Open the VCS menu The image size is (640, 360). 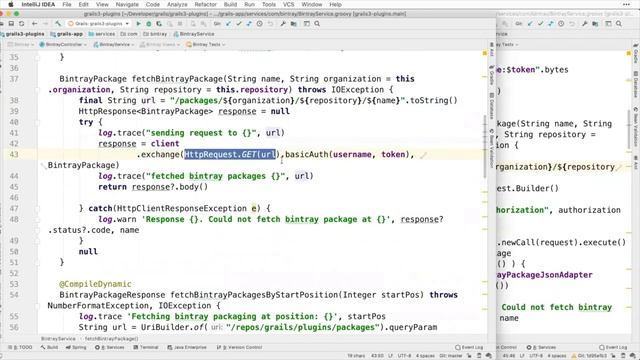pyautogui.click(x=289, y=4)
